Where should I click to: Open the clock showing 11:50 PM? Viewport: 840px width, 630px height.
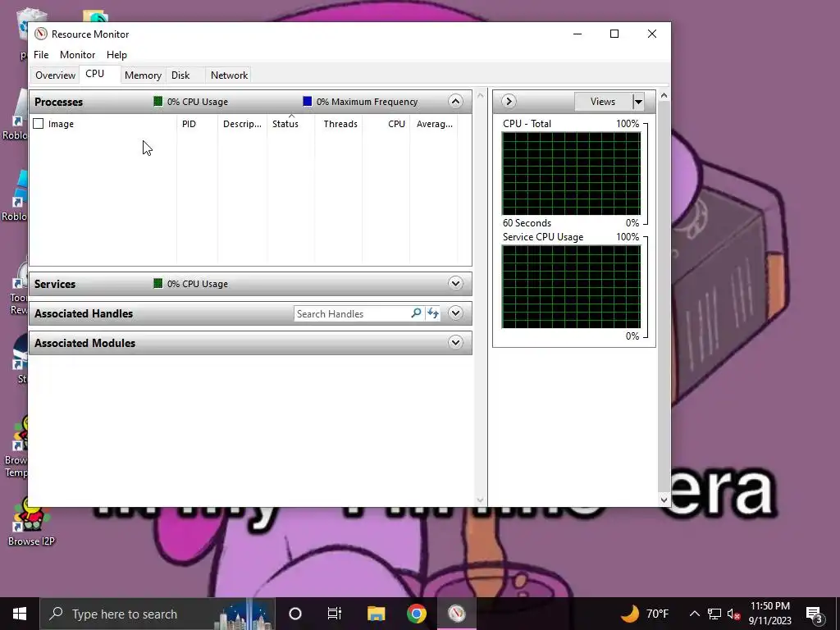(769, 614)
